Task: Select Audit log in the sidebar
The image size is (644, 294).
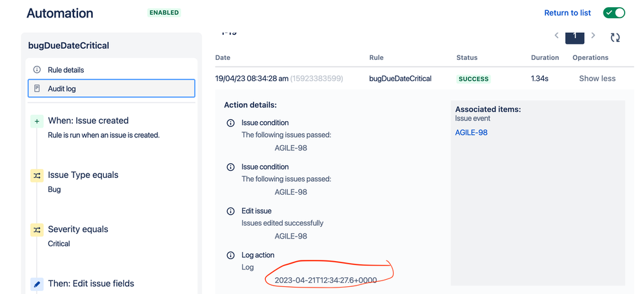Action: tap(111, 88)
